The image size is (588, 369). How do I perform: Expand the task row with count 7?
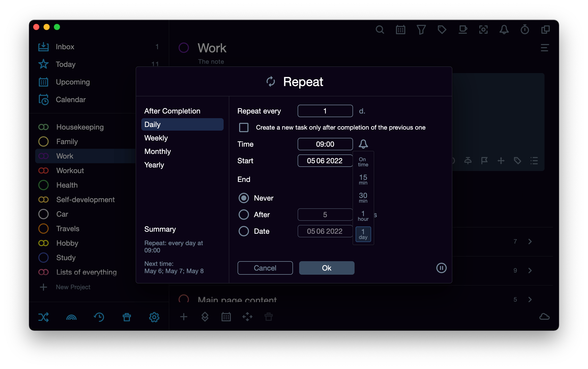(530, 242)
